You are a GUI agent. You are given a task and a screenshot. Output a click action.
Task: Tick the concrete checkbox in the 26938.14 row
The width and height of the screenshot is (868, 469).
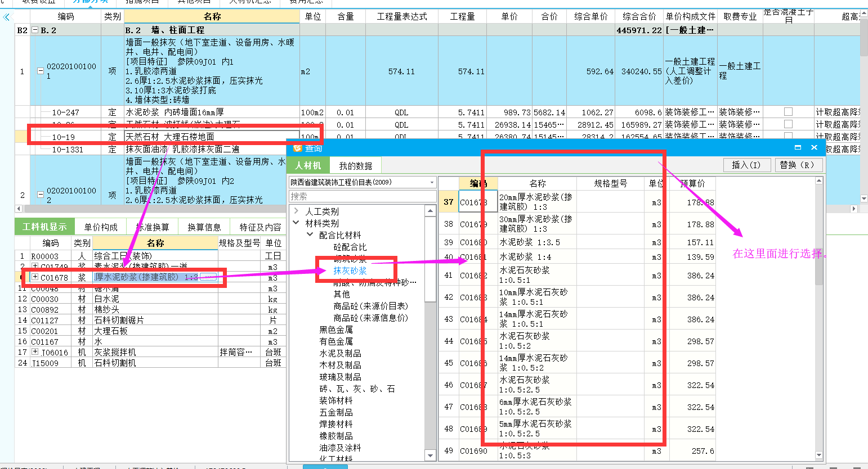point(788,124)
